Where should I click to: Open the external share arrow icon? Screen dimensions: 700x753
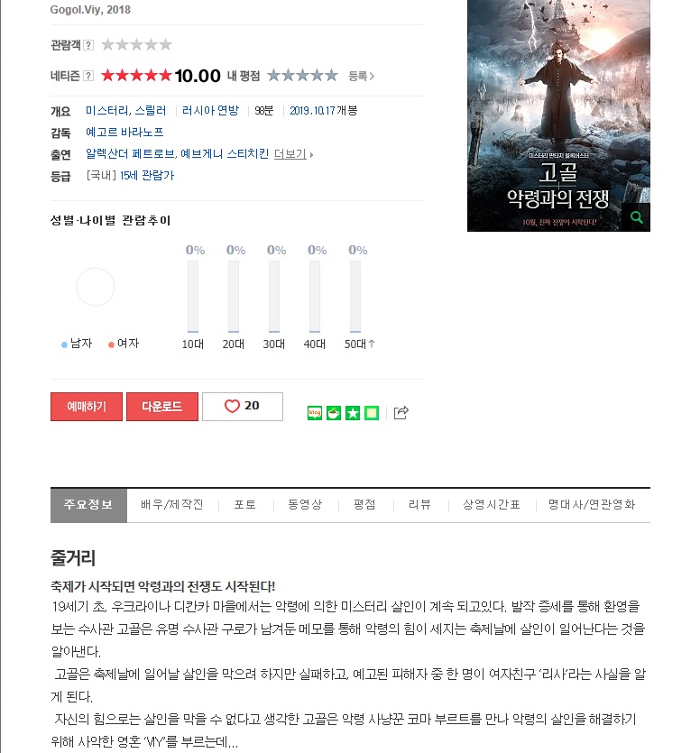tap(401, 412)
